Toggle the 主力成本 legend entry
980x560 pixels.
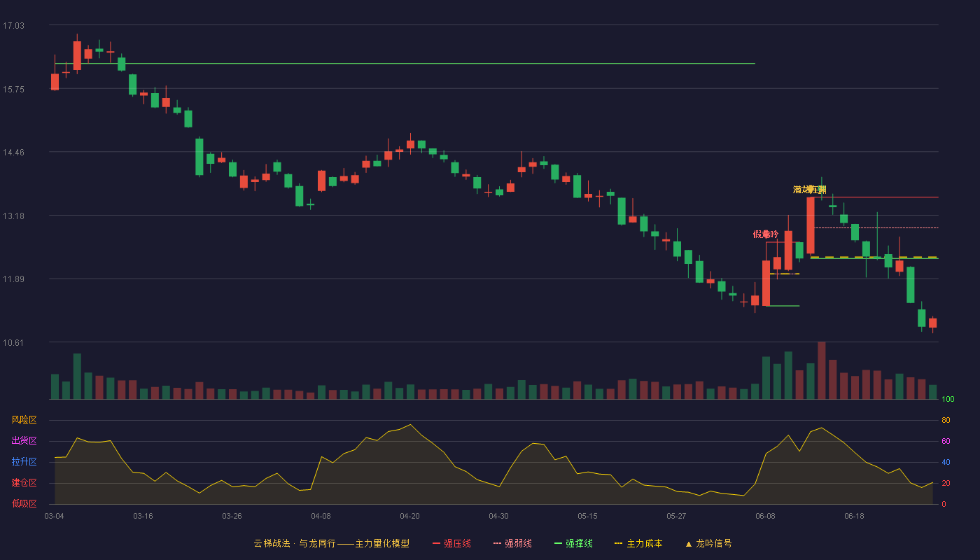click(x=638, y=544)
